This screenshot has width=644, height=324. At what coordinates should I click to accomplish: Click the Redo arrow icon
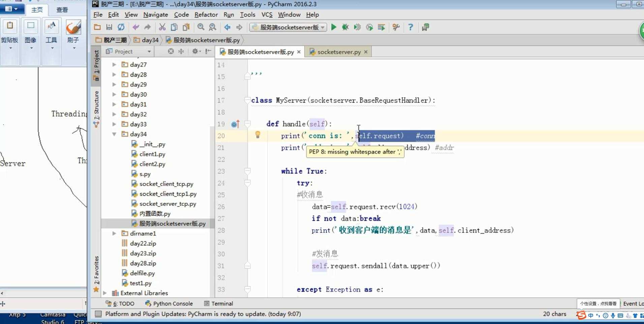[x=148, y=27]
